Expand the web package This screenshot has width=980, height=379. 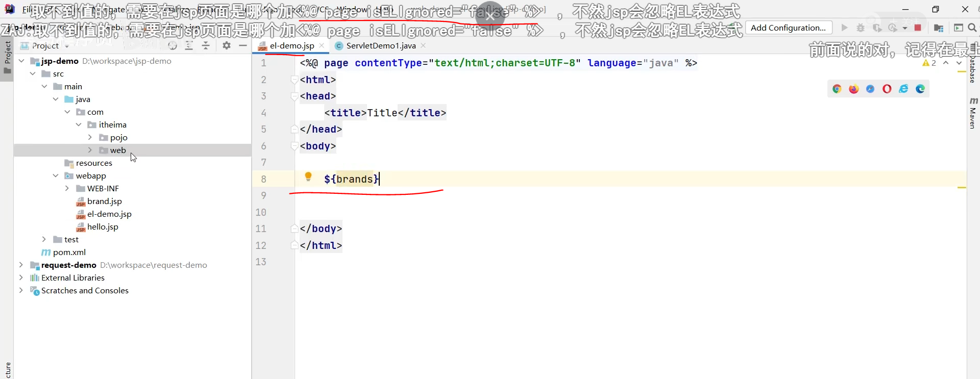[90, 150]
